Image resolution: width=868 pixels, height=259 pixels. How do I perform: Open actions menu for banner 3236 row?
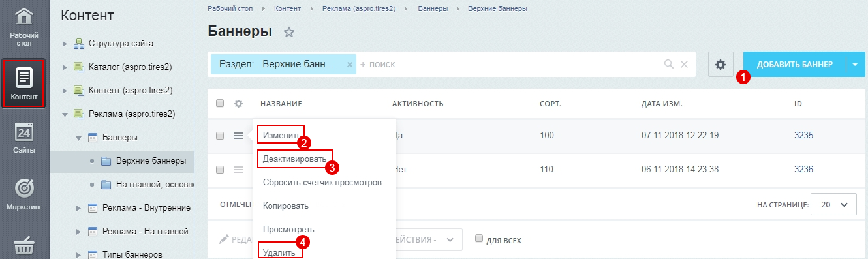[238, 170]
